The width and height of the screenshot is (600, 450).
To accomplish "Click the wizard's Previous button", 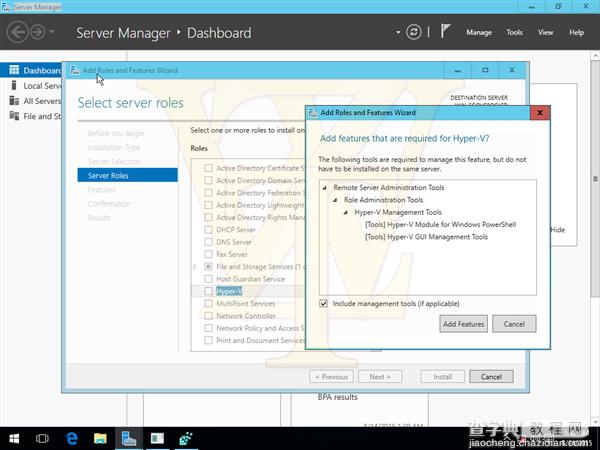I will [x=331, y=377].
